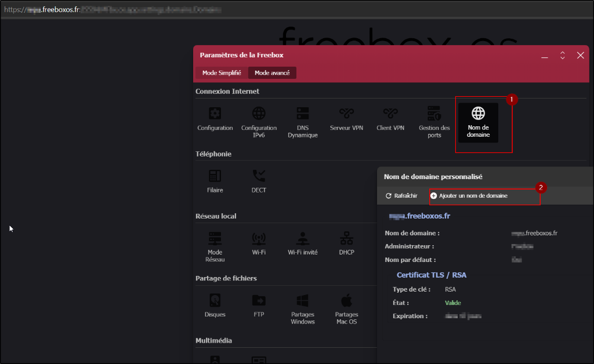Viewport: 594px width, 364px height.
Task: Open DECT telephony settings
Action: coord(259,181)
